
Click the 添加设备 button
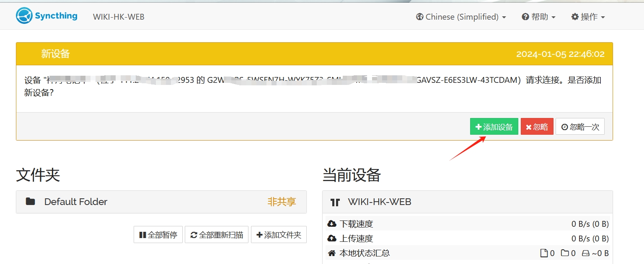(x=494, y=126)
